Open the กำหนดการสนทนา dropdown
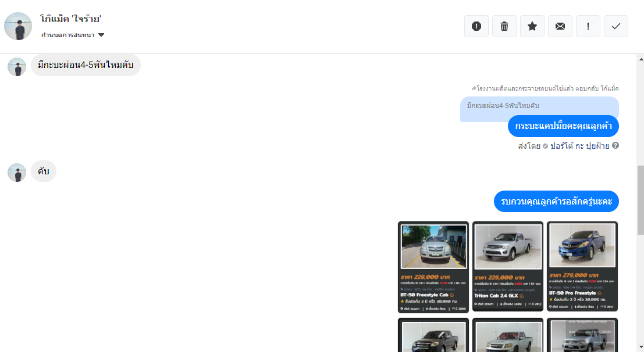644x355 pixels. click(73, 35)
